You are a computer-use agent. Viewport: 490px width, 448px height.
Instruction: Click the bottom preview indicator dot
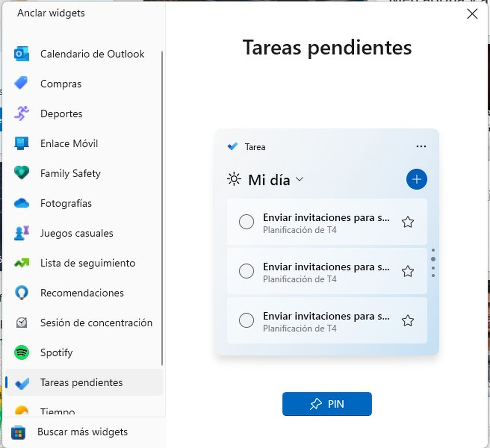(x=433, y=276)
